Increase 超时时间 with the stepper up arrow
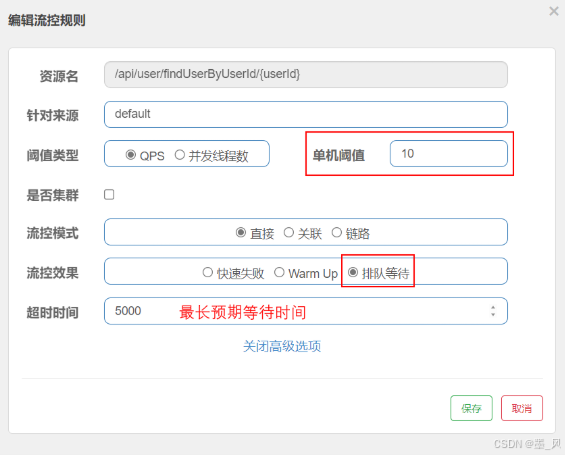The image size is (565, 455). click(493, 307)
